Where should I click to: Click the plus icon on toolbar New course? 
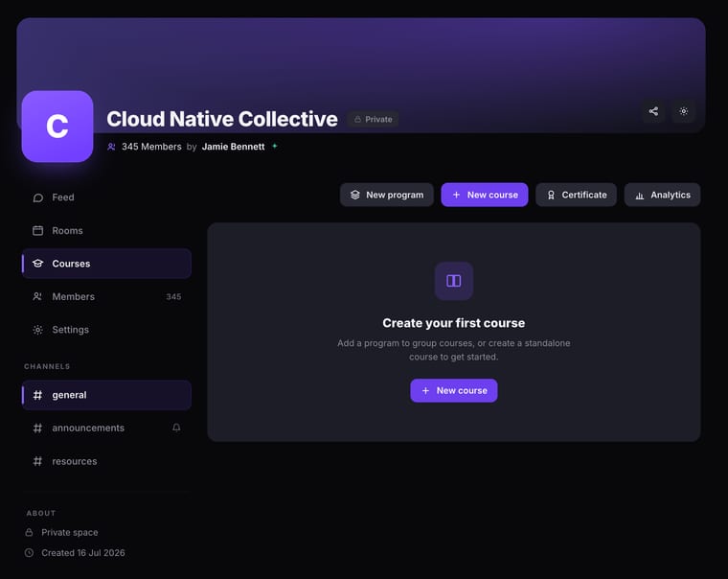tap(456, 195)
